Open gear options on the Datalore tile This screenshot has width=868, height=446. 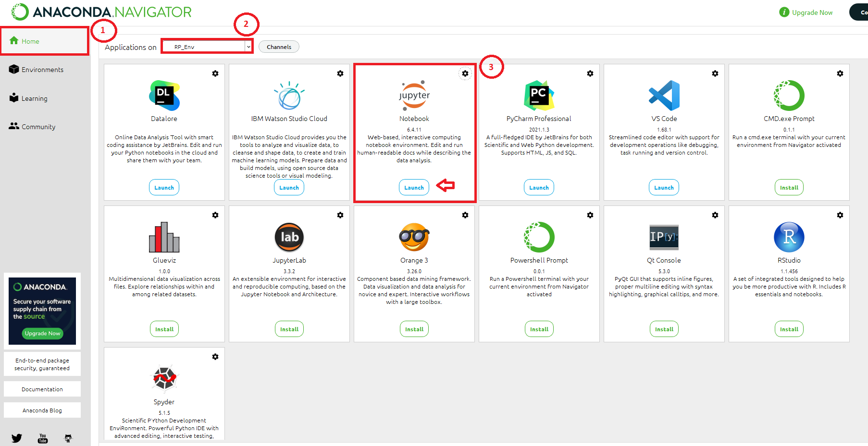click(215, 73)
